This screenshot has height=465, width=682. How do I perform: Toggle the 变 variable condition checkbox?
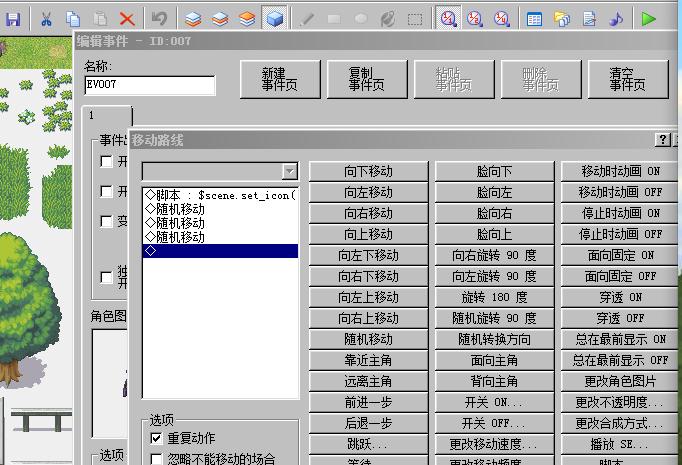click(106, 221)
